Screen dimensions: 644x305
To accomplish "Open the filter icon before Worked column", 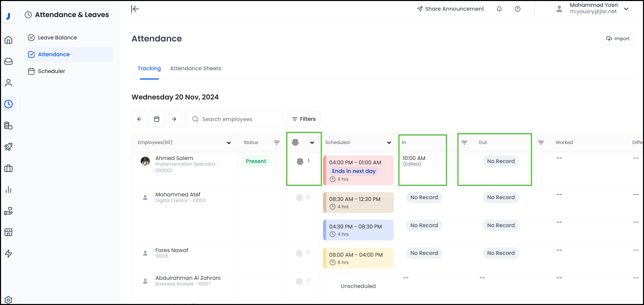I will pyautogui.click(x=541, y=142).
